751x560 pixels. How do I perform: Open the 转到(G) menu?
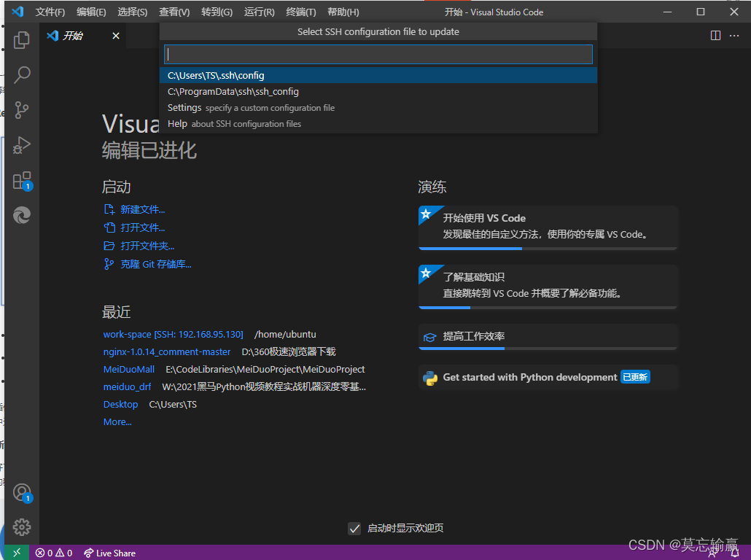point(217,12)
